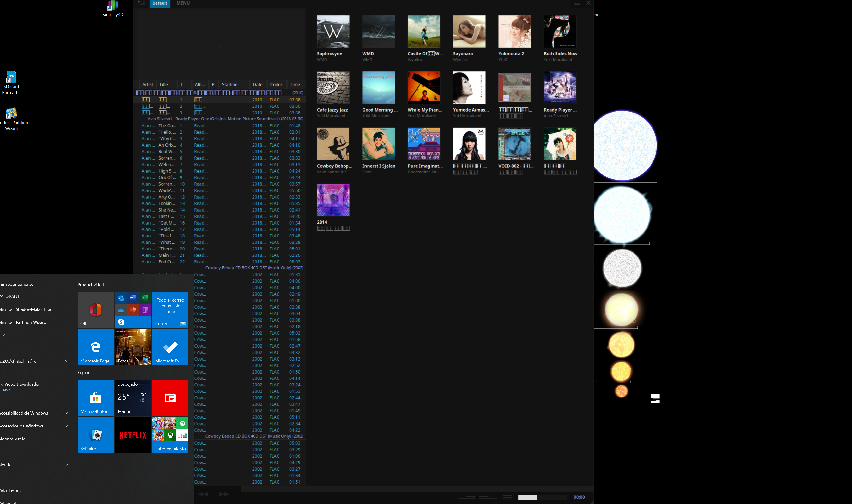Image resolution: width=852 pixels, height=504 pixels.
Task: Open Calculadora from the Start list
Action: tap(10, 491)
